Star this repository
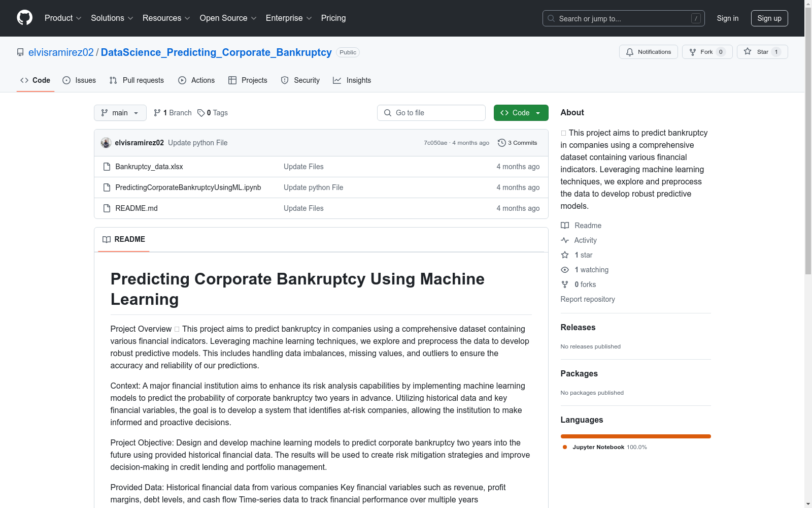The image size is (812, 508). click(x=762, y=52)
